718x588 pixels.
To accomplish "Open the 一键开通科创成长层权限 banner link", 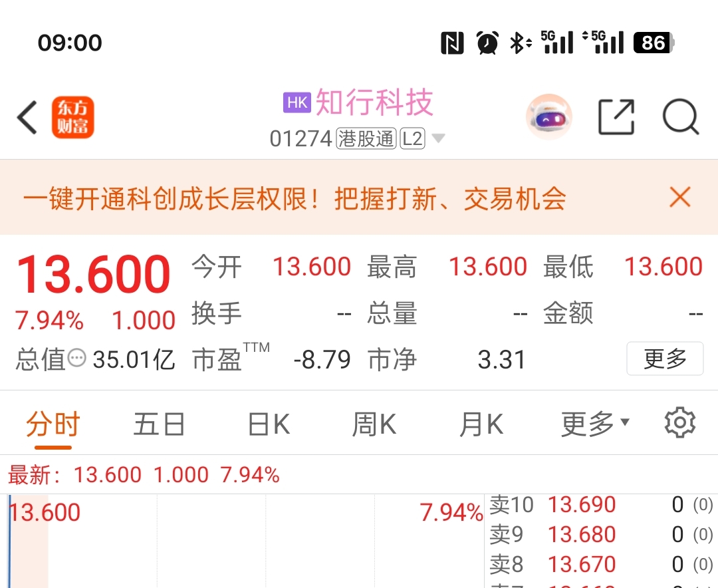I will (295, 198).
